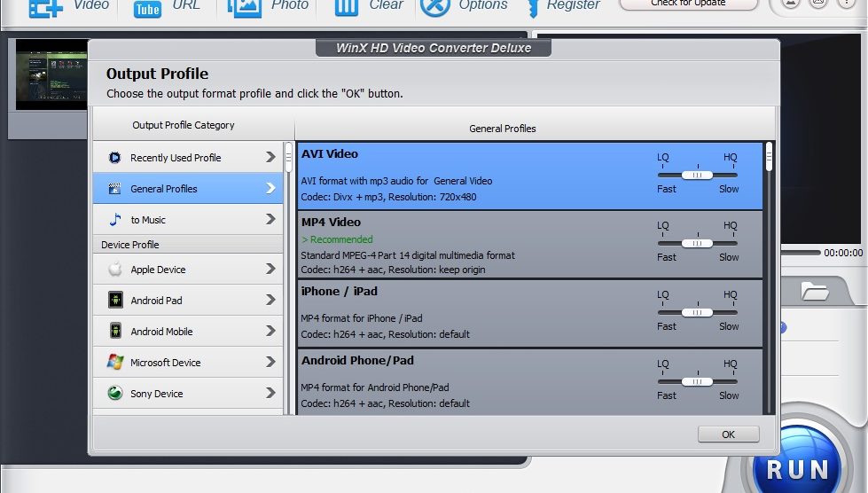Viewport: 868px width, 493px height.
Task: Click the YouTube URL icon
Action: coord(147,8)
